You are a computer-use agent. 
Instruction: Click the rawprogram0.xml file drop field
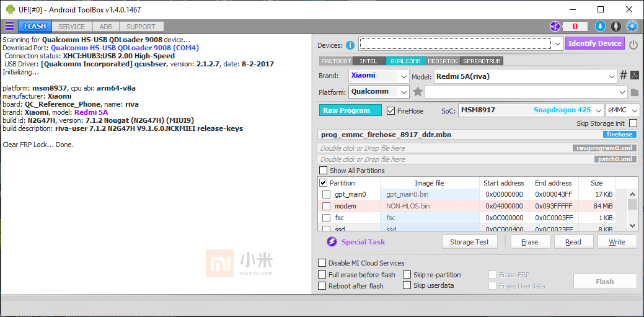tap(478, 148)
